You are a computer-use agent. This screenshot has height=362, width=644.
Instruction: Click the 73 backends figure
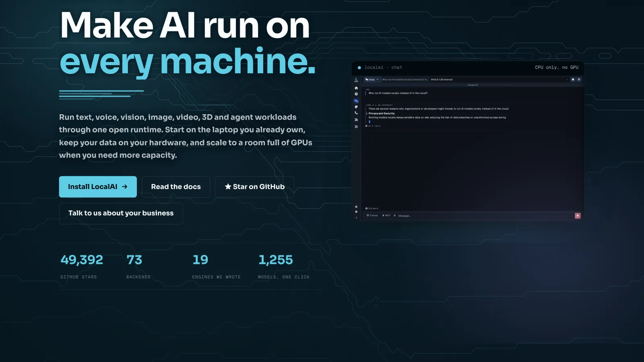[x=134, y=260]
